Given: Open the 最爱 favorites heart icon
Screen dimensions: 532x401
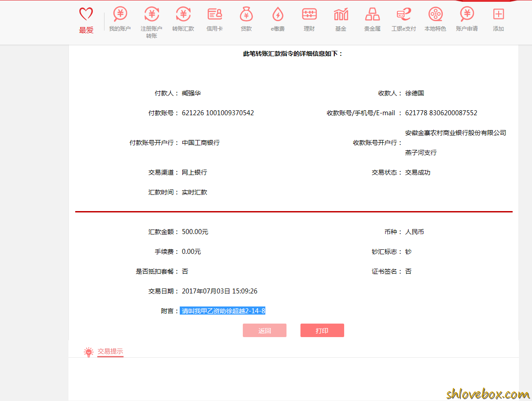Looking at the screenshot, I should 86,14.
